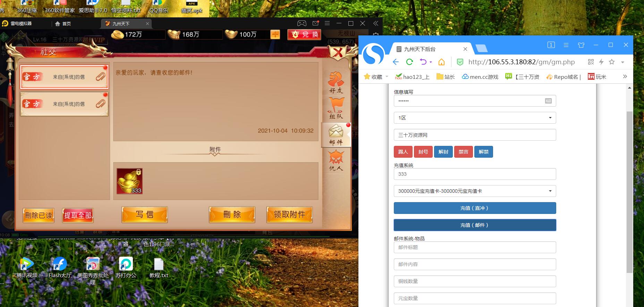This screenshot has height=307, width=644.
Task: Click the red X to close 社交 panel
Action: click(x=338, y=53)
